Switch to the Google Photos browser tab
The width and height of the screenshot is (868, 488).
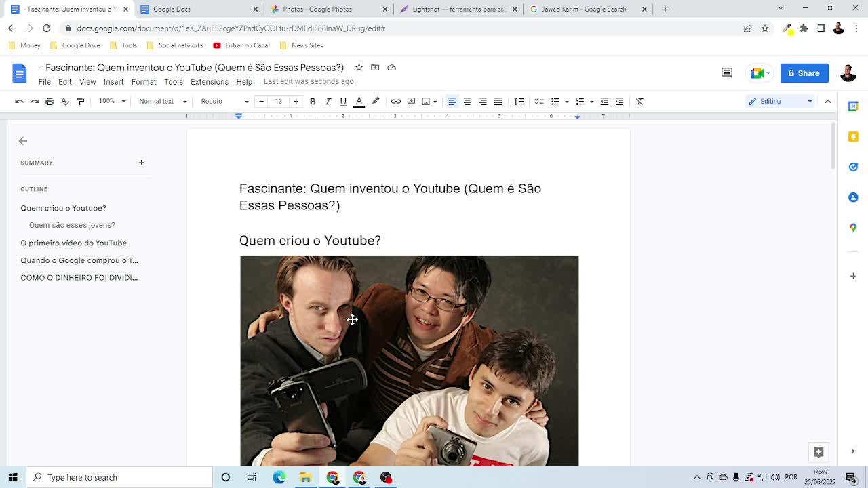[328, 9]
